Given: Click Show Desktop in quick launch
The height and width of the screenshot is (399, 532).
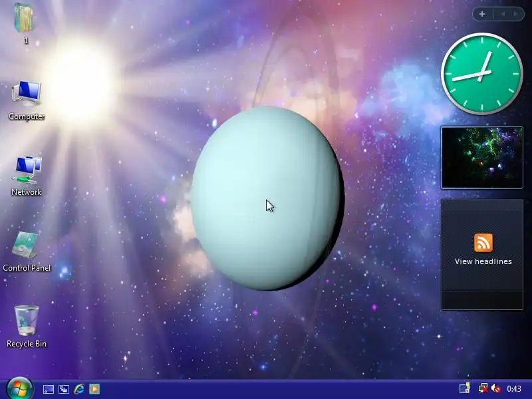Looking at the screenshot, I should coord(49,389).
